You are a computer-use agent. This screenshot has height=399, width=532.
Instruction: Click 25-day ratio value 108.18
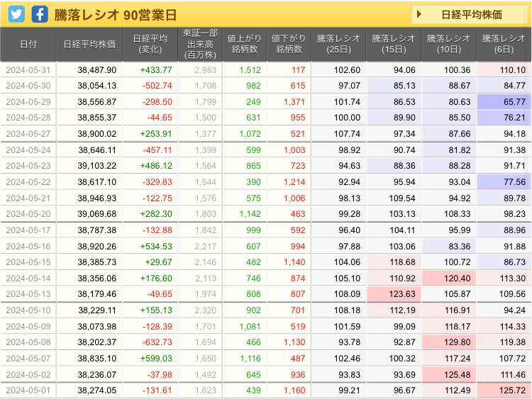point(347,310)
